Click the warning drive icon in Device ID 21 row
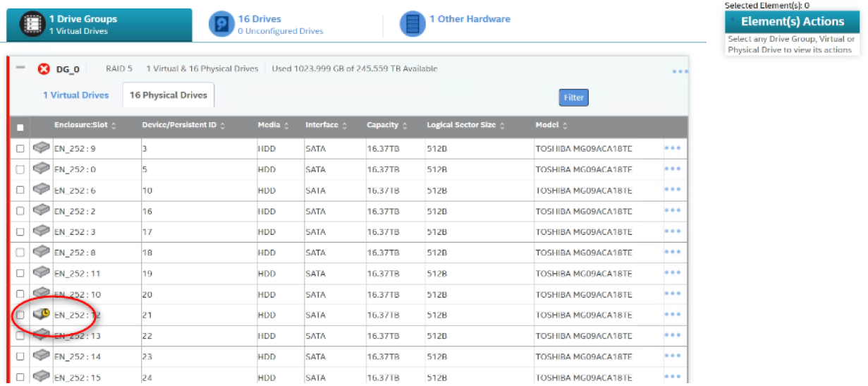Viewport: 868px width, 386px height. pyautogui.click(x=42, y=315)
